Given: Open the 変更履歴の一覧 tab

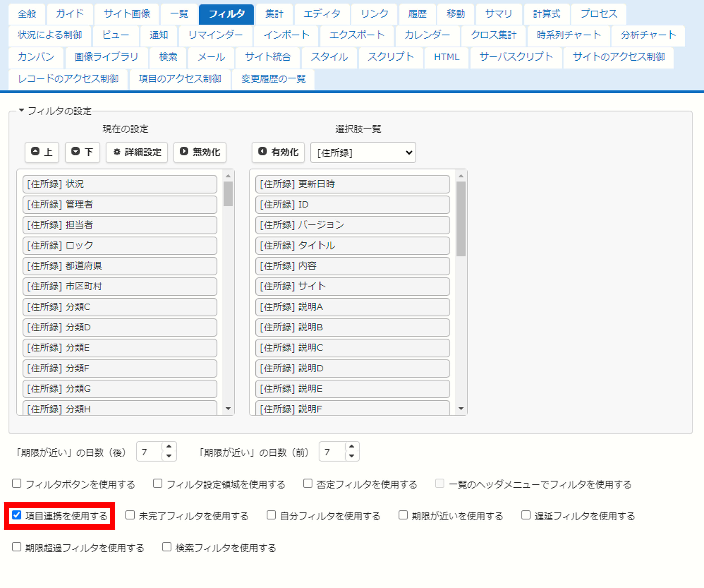Looking at the screenshot, I should click(x=273, y=79).
